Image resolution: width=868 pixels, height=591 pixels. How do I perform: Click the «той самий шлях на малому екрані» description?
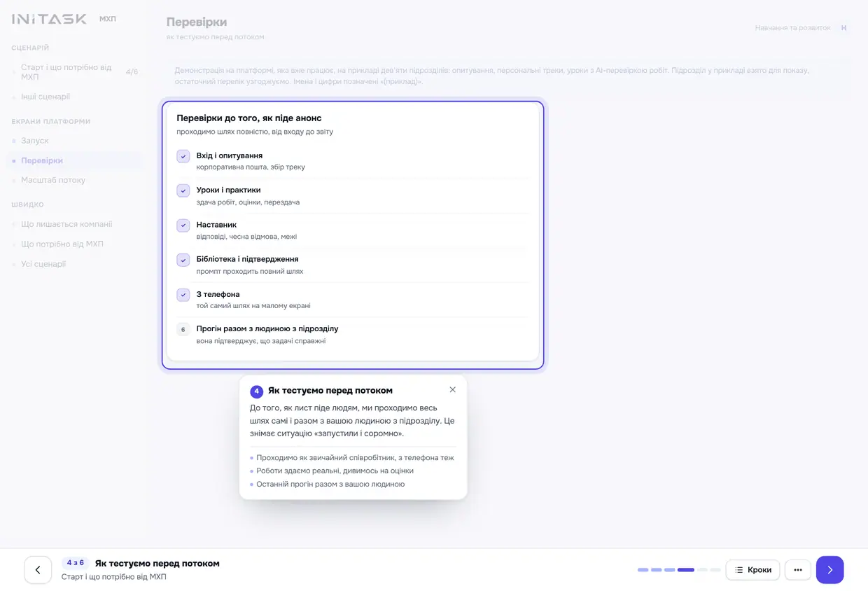[253, 306]
